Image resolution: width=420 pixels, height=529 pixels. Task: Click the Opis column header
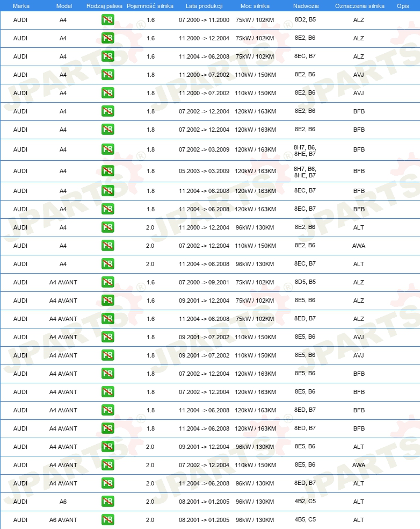(403, 6)
